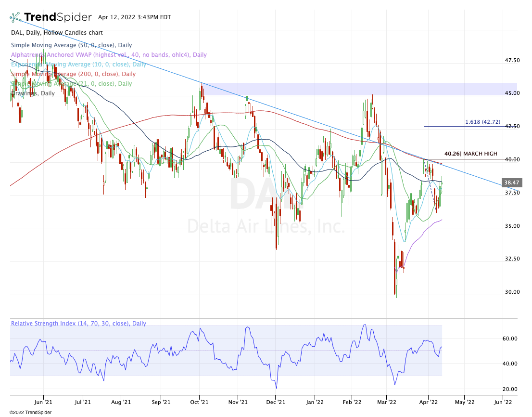
Task: Click the Dec '21 date axis label
Action: point(276,403)
